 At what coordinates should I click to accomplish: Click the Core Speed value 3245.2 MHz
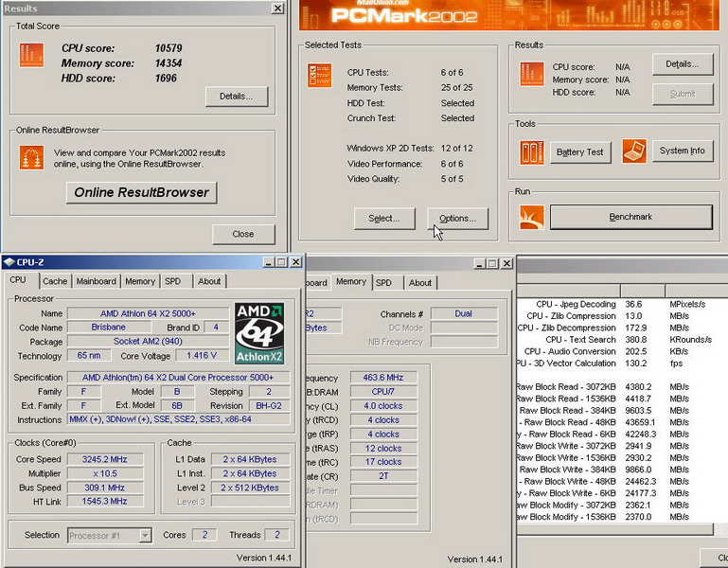click(x=105, y=459)
